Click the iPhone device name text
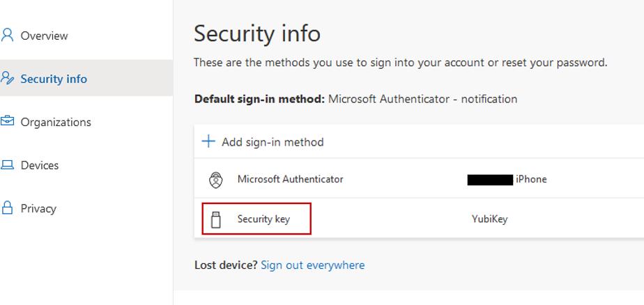This screenshot has width=644, height=305. [x=531, y=179]
